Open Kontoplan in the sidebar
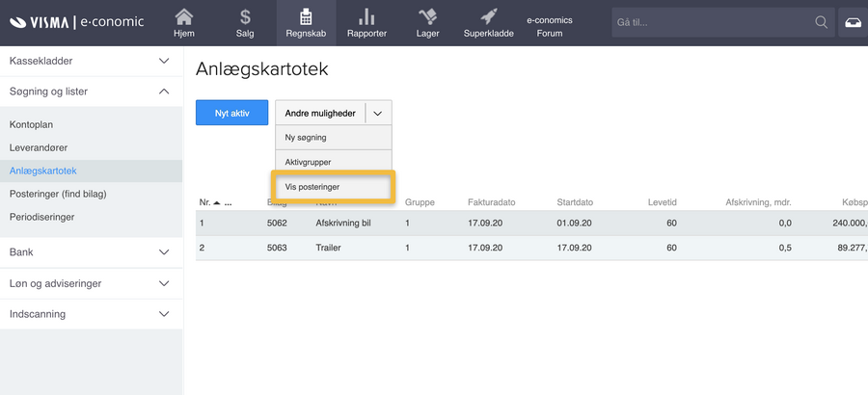This screenshot has width=868, height=395. (34, 125)
